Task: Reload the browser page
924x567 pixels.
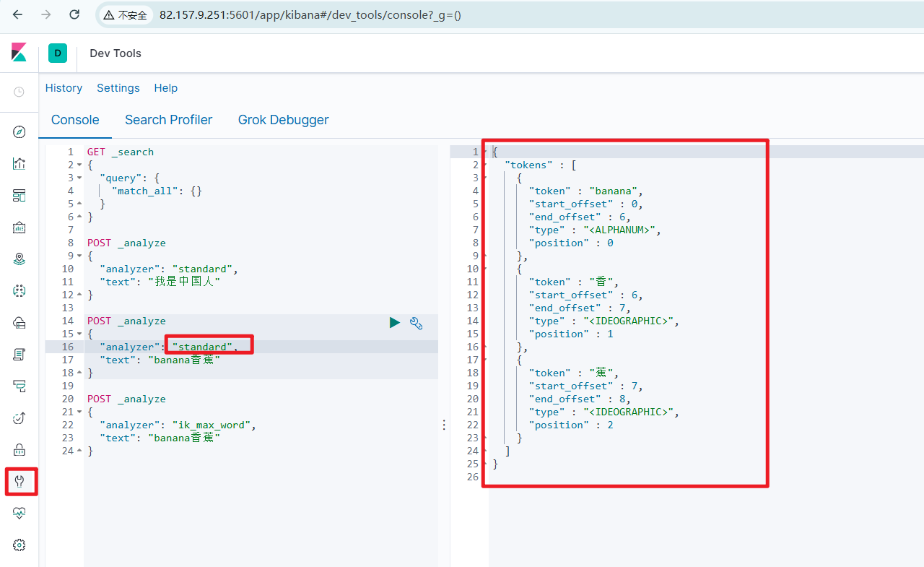Action: [74, 14]
